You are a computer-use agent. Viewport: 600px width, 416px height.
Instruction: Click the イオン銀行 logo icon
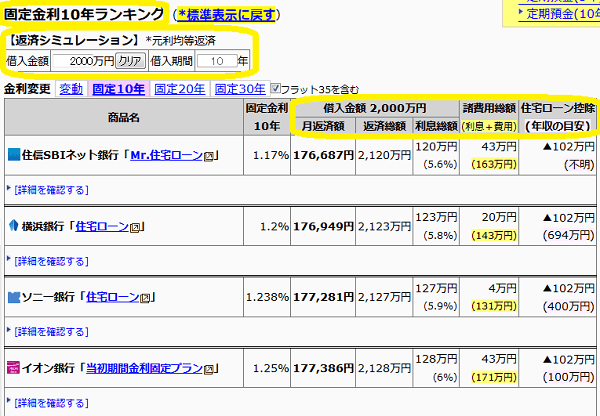pos(14,368)
